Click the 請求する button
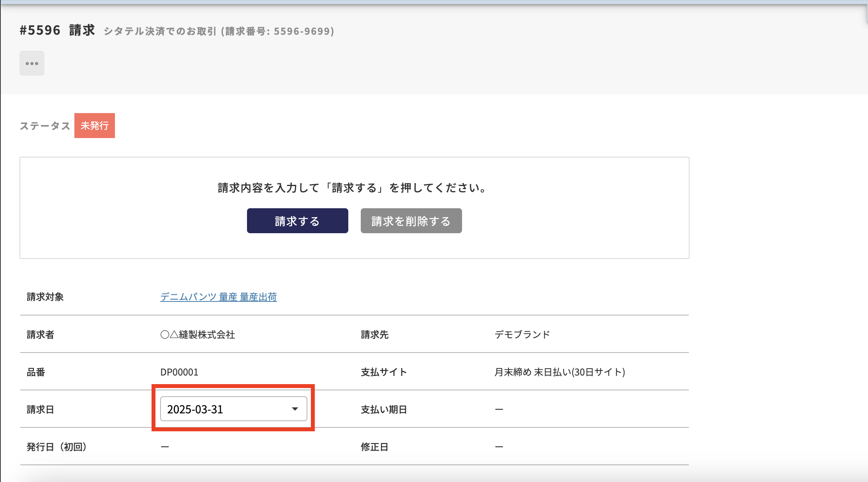This screenshot has height=482, width=868. click(x=297, y=221)
